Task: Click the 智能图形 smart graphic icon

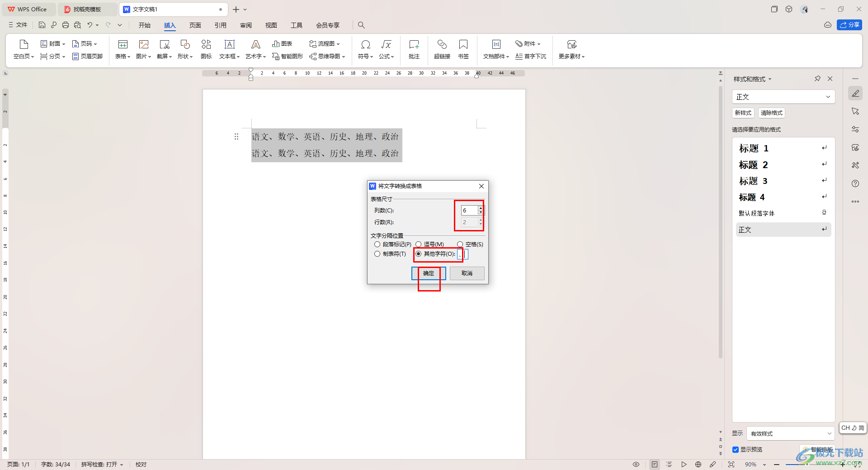Action: (x=288, y=56)
